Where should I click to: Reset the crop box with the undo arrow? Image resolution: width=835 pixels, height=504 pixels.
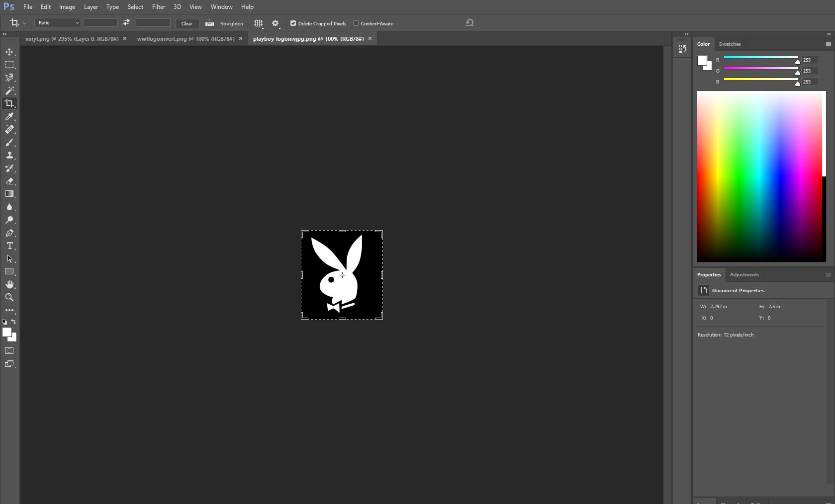pos(469,22)
